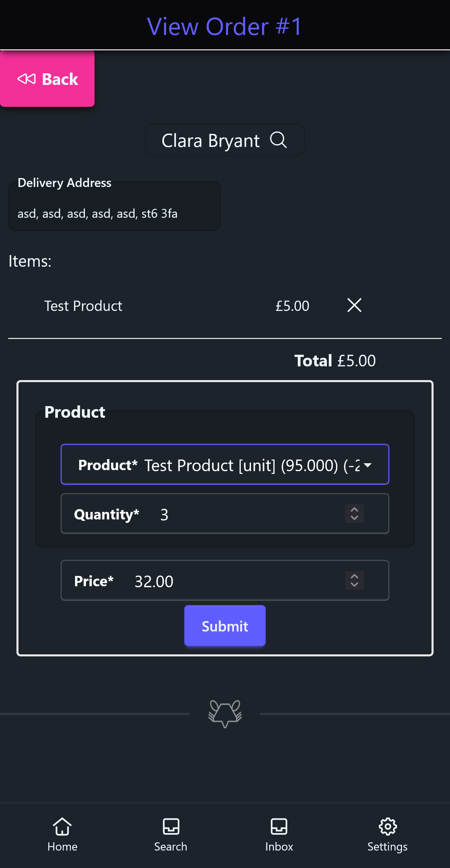
Task: Select the Delivery Address box
Action: 114,206
